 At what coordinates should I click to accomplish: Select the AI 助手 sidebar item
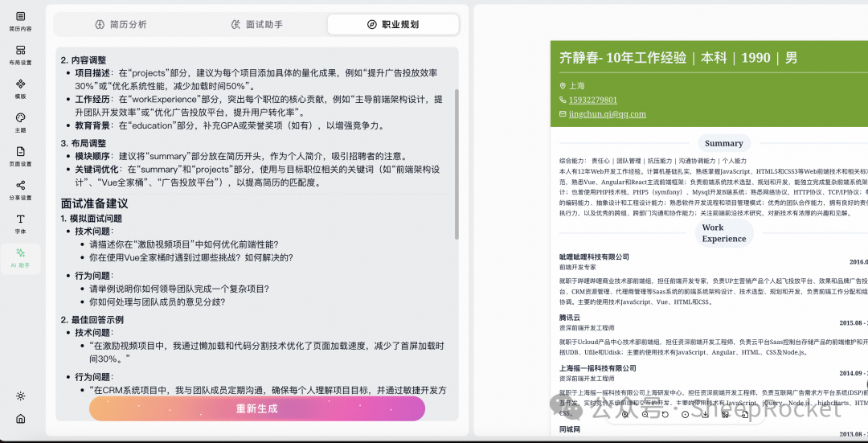pos(20,259)
